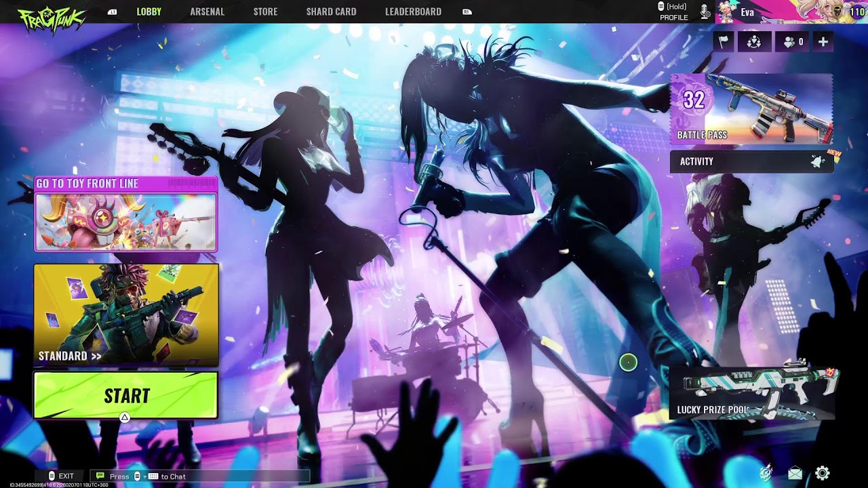Change the Standard game mode
Screen dimensions: 868x488
click(x=126, y=315)
